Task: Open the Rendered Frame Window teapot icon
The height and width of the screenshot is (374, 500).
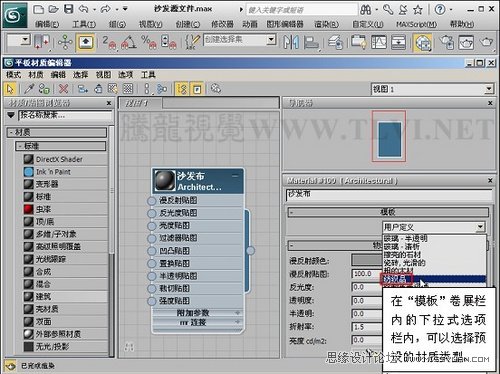Action: click(466, 43)
